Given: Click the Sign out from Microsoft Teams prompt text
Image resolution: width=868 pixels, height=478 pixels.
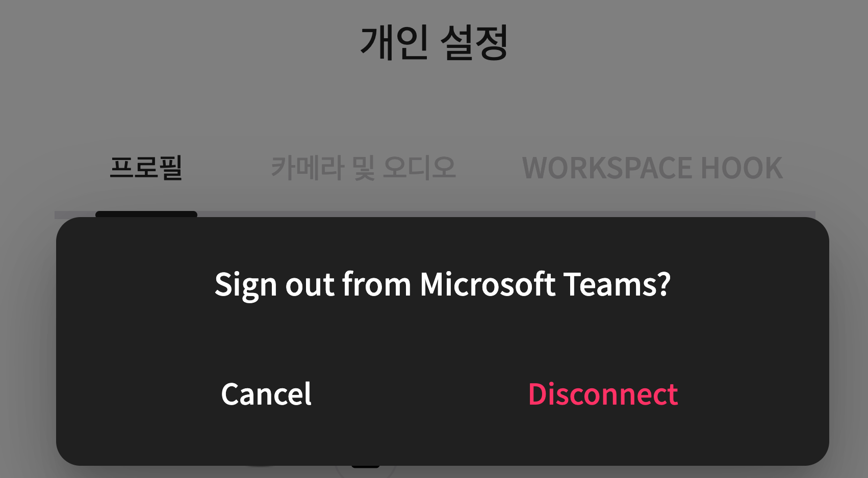Looking at the screenshot, I should [442, 284].
